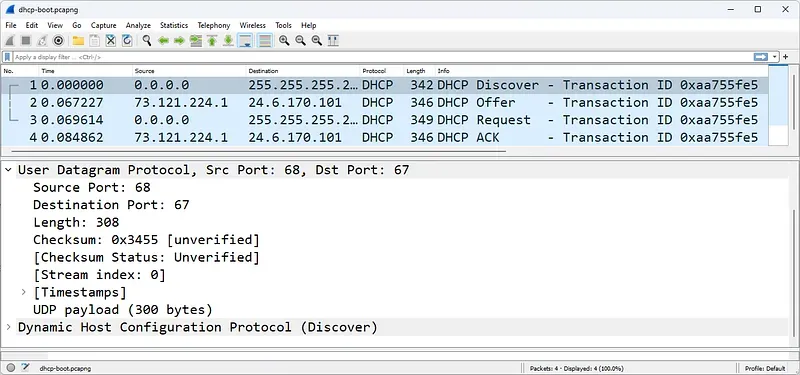
Task: Select the DHCP Request packet row
Action: pyautogui.click(x=385, y=120)
